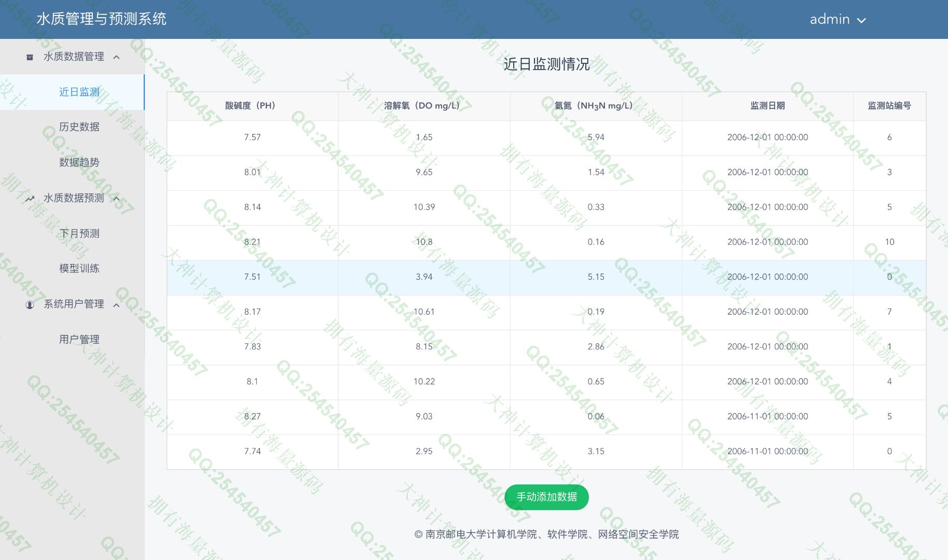Click dissolved oxygen value 3.94
This screenshot has height=560, width=948.
[424, 277]
